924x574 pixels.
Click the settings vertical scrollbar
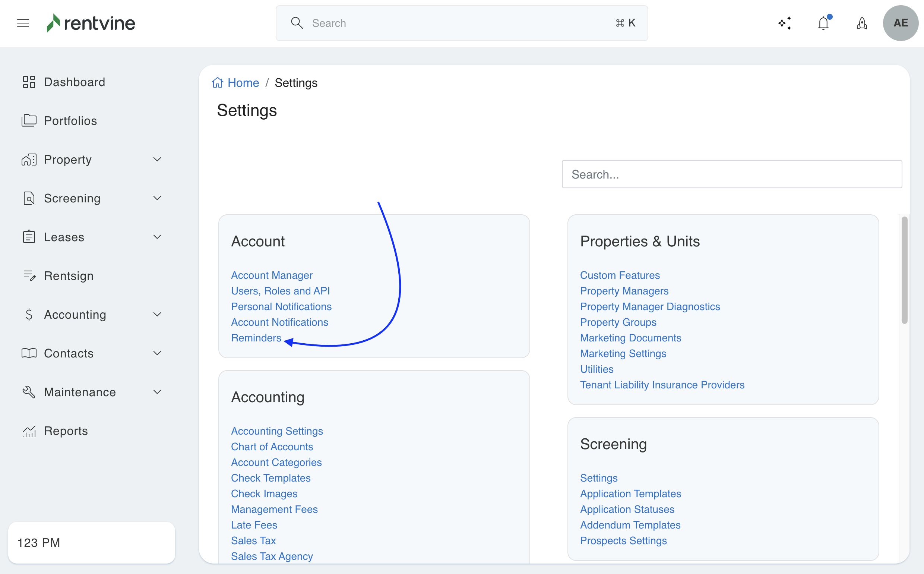pyautogui.click(x=904, y=270)
